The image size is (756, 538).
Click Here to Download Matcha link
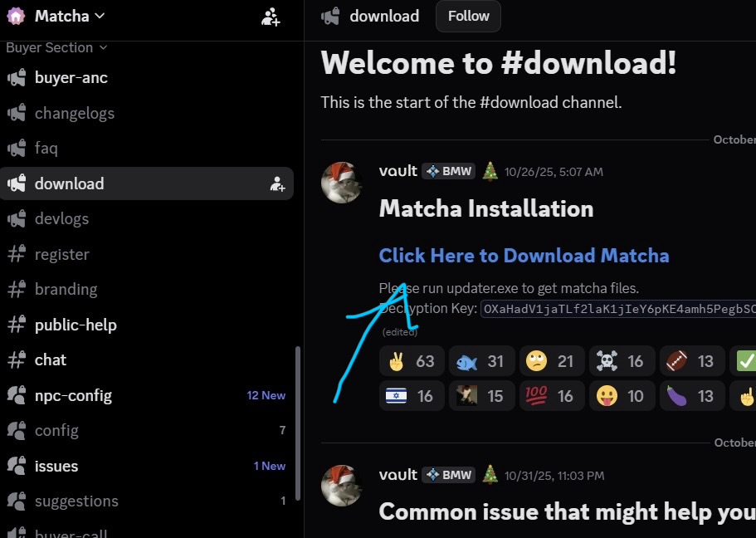pyautogui.click(x=524, y=255)
